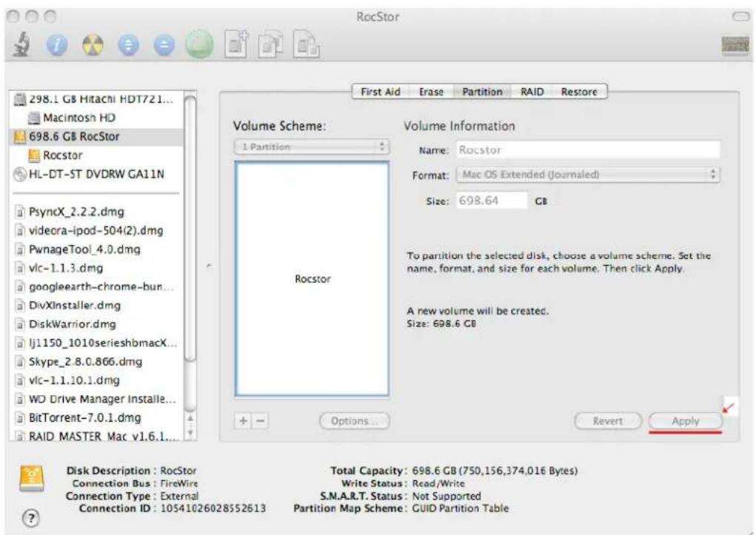The width and height of the screenshot is (756, 535).
Task: Switch to Restore tab
Action: [x=579, y=92]
